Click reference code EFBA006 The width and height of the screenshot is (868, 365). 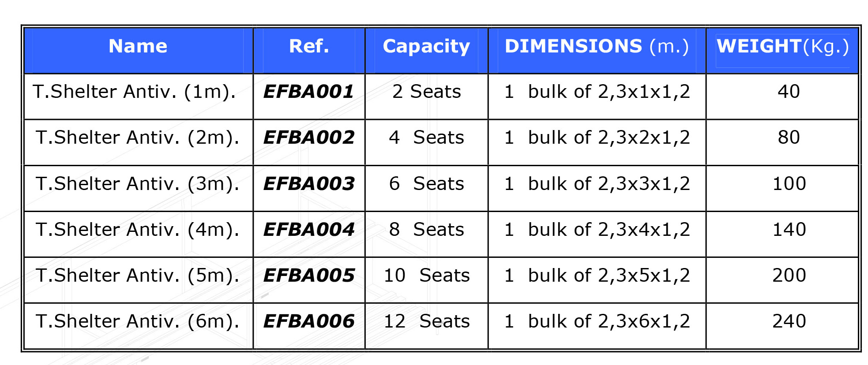(x=309, y=321)
